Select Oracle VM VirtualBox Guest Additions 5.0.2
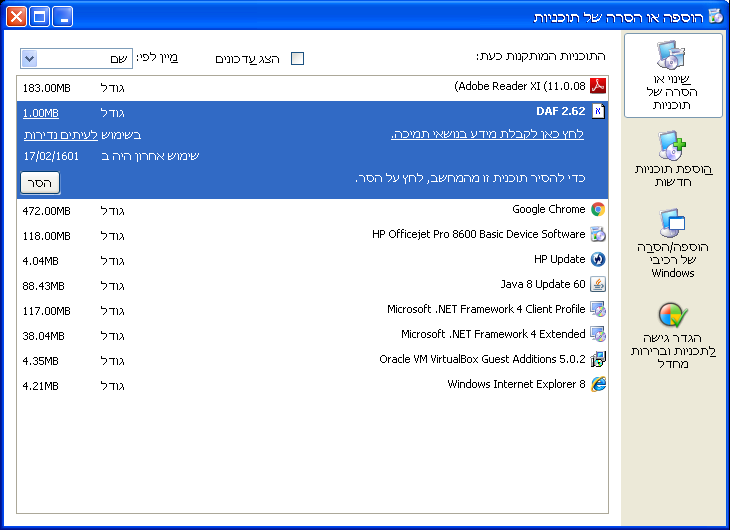 click(312, 361)
